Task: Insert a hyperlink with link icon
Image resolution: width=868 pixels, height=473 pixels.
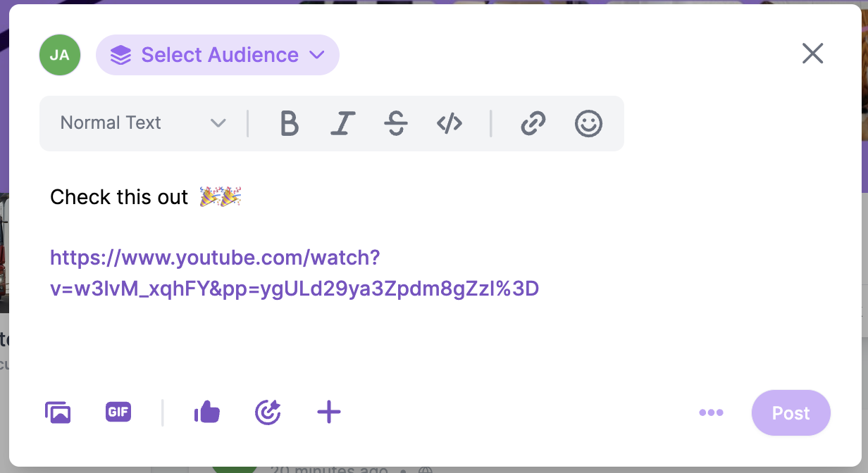Action: click(533, 123)
